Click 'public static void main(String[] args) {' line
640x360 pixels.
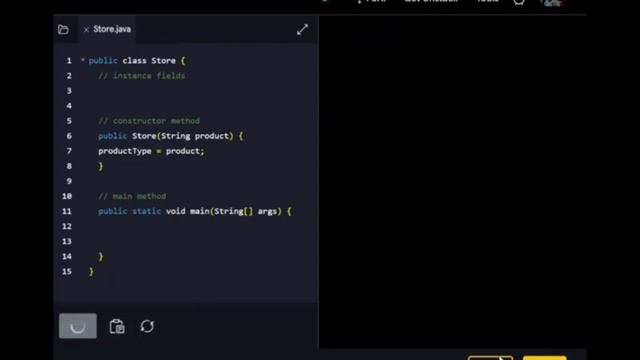195,211
